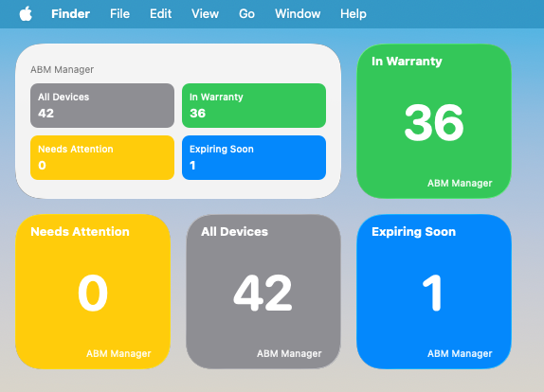
Task: Click the blue Expiring Soon 1 tile in the four-tile ABM Manager widget
Action: 254,158
